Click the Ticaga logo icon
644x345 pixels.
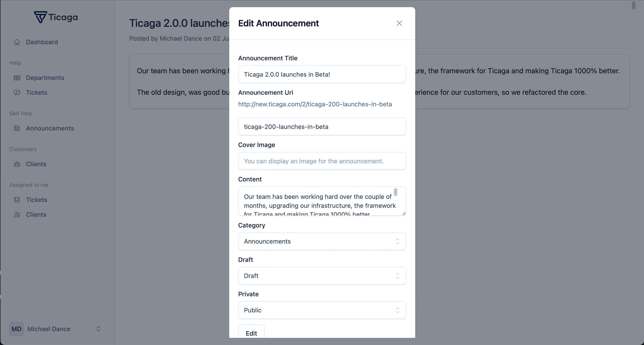point(40,17)
